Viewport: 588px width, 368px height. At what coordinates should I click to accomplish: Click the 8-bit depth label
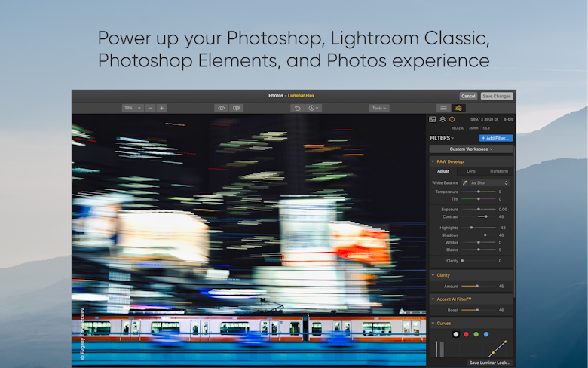pyautogui.click(x=508, y=119)
